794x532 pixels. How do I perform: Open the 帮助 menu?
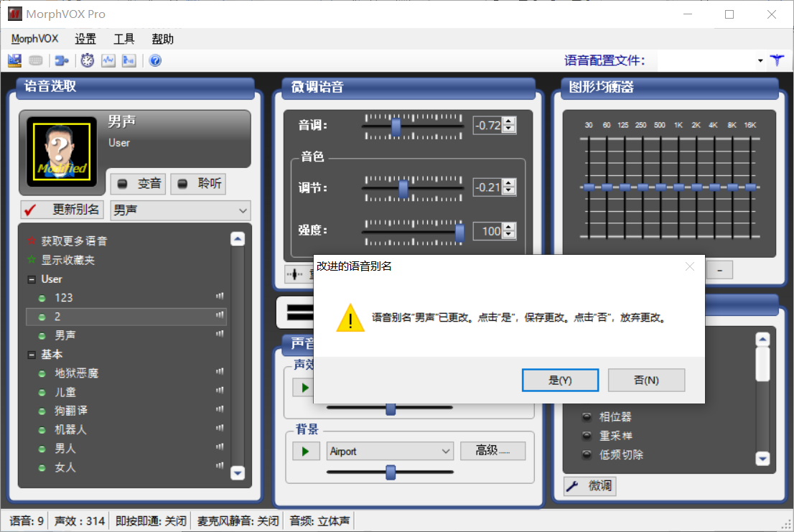162,39
